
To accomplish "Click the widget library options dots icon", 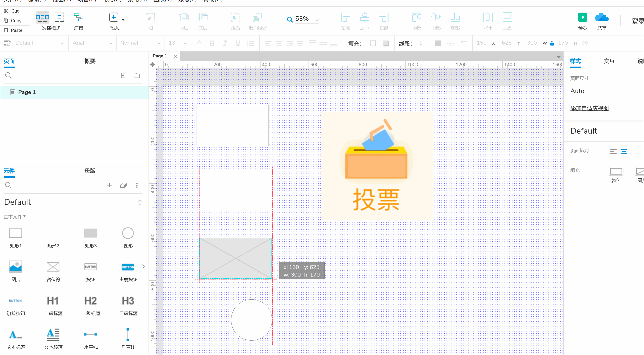I will pyautogui.click(x=137, y=185).
